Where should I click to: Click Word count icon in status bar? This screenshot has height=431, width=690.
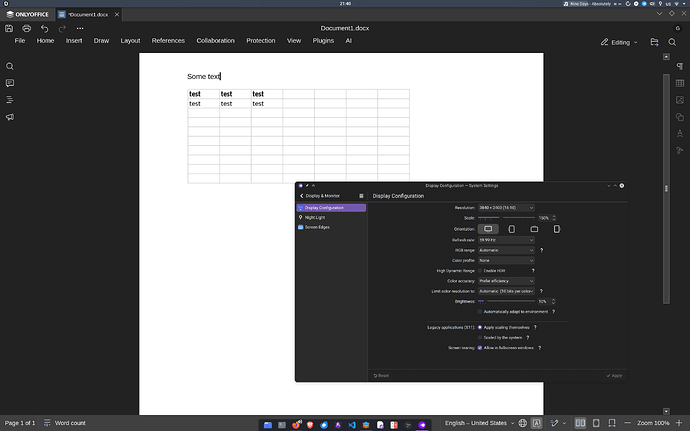47,423
